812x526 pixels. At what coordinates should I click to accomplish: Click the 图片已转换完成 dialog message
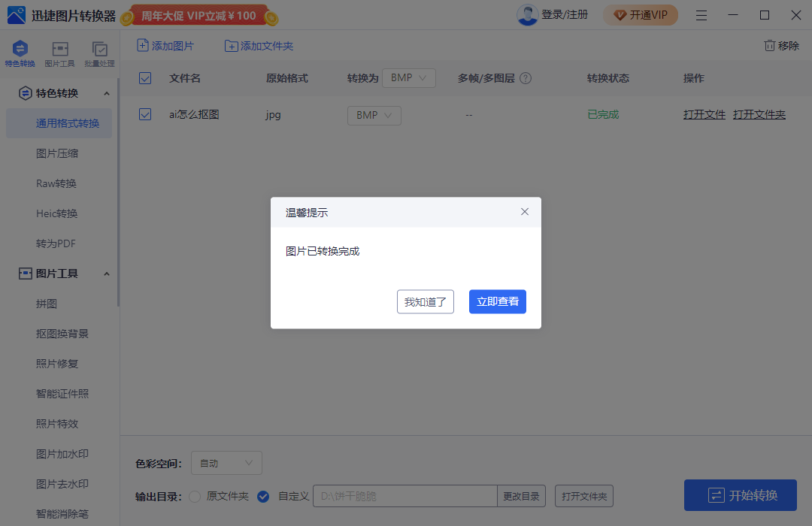pos(323,251)
